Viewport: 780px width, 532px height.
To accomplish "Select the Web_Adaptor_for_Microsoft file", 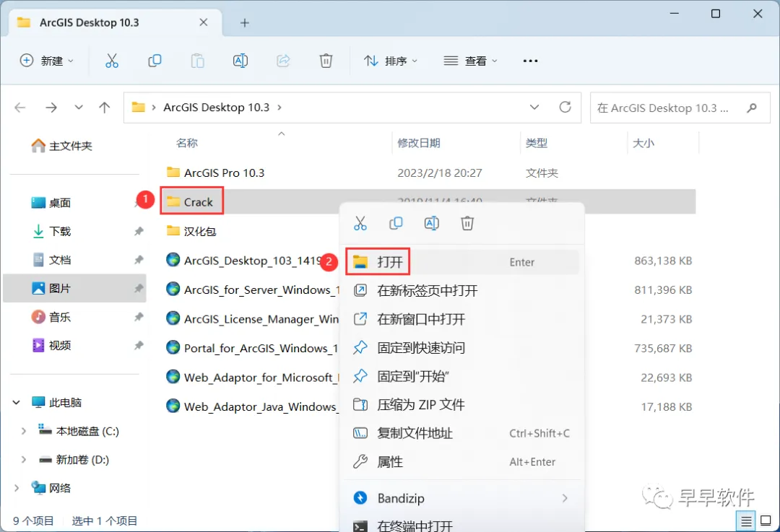I will pyautogui.click(x=253, y=378).
